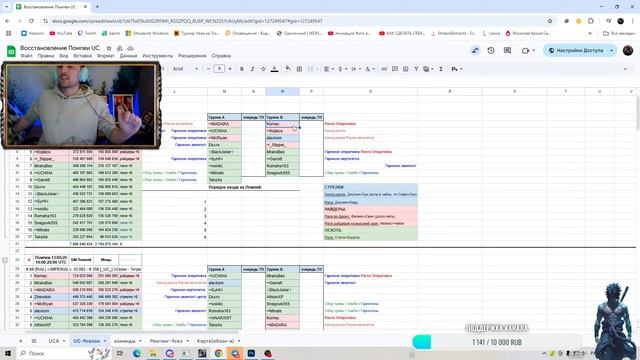640x360 pixels.
Task: Open the cell borders tool
Action: click(x=299, y=69)
